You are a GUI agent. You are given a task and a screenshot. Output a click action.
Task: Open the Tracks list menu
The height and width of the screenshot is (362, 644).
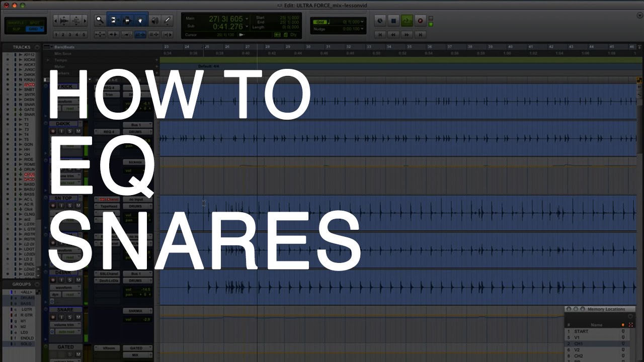[x=37, y=47]
